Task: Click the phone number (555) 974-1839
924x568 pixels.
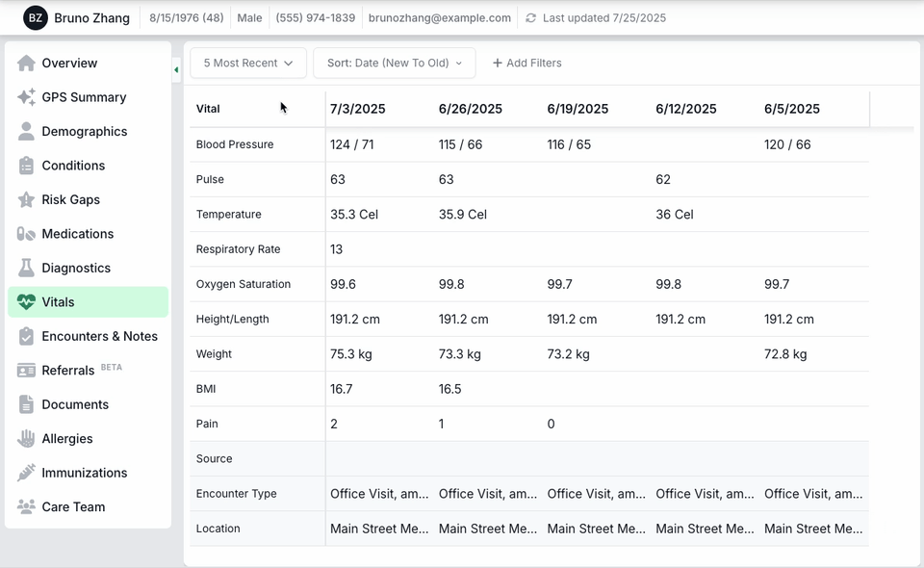Action: coord(316,18)
